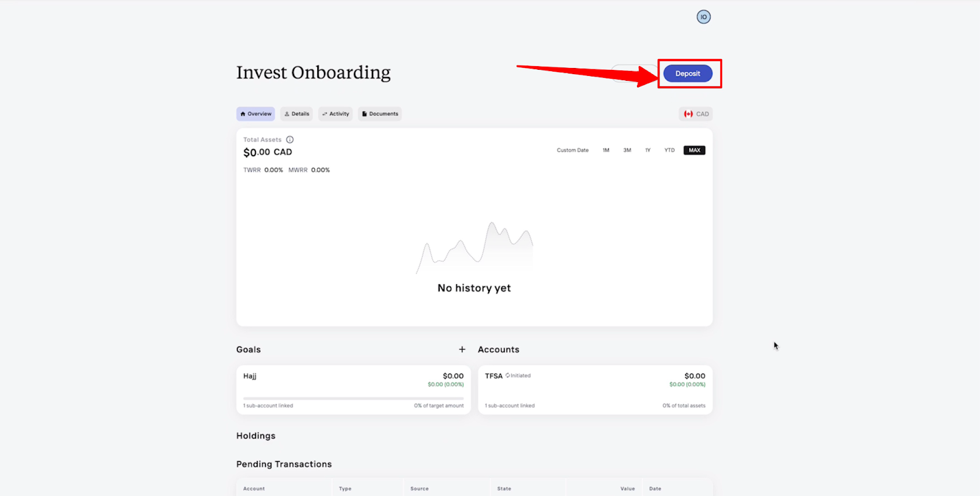The height and width of the screenshot is (496, 980).
Task: Add a new goal with plus icon
Action: click(462, 349)
